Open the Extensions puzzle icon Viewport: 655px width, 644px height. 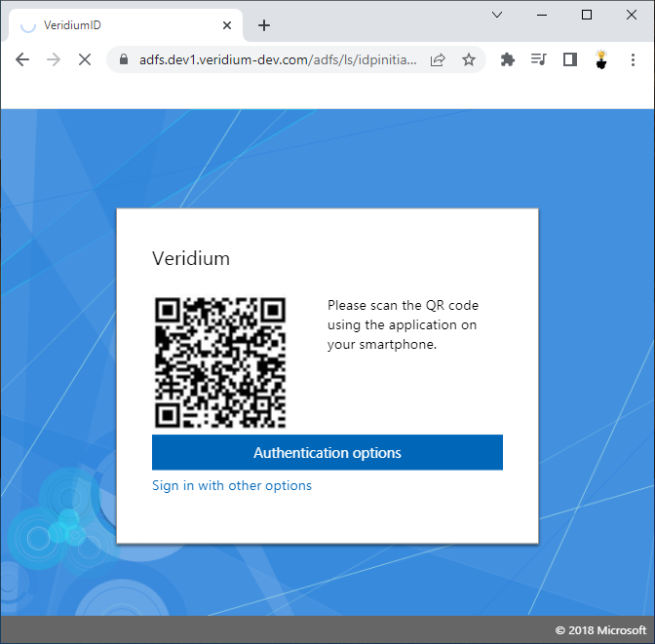[x=507, y=59]
